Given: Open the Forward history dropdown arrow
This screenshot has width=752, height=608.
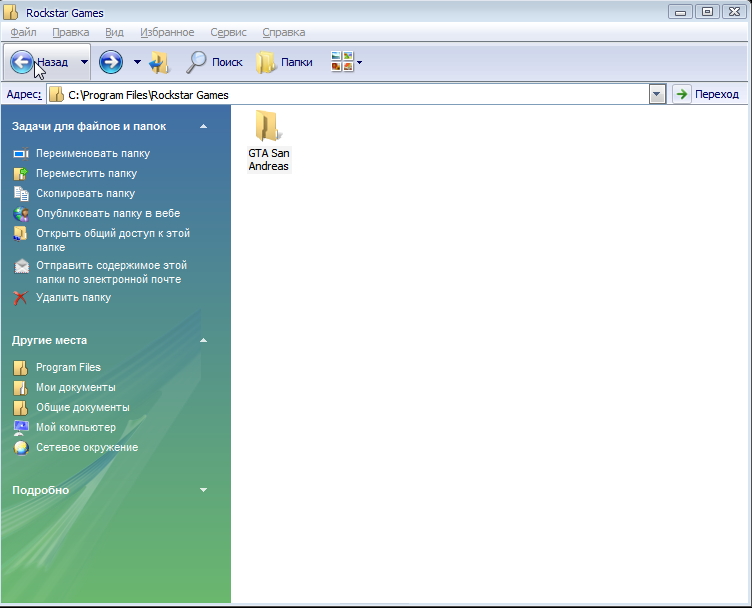Looking at the screenshot, I should tap(137, 62).
